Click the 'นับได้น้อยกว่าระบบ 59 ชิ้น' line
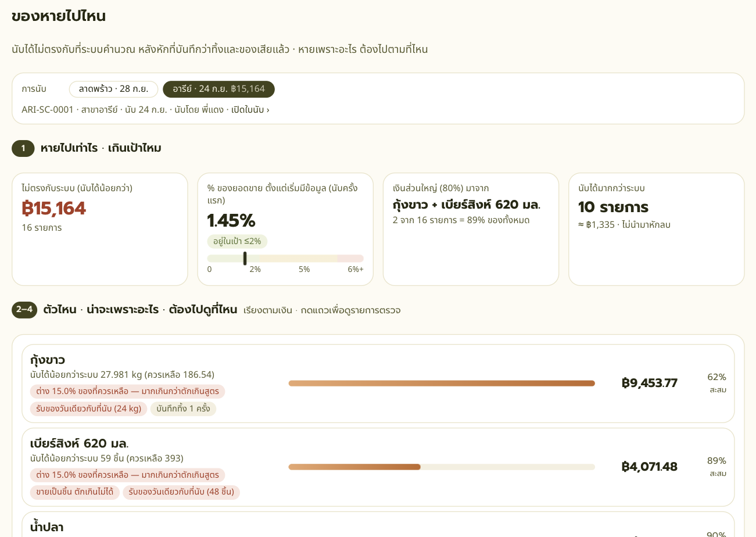This screenshot has width=756, height=537. click(107, 458)
